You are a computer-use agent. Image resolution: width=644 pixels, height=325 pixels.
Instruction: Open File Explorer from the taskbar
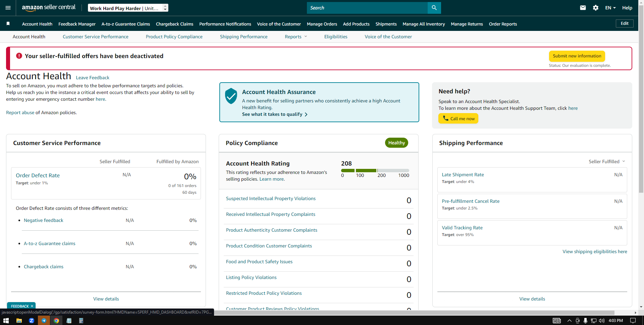[x=19, y=321]
